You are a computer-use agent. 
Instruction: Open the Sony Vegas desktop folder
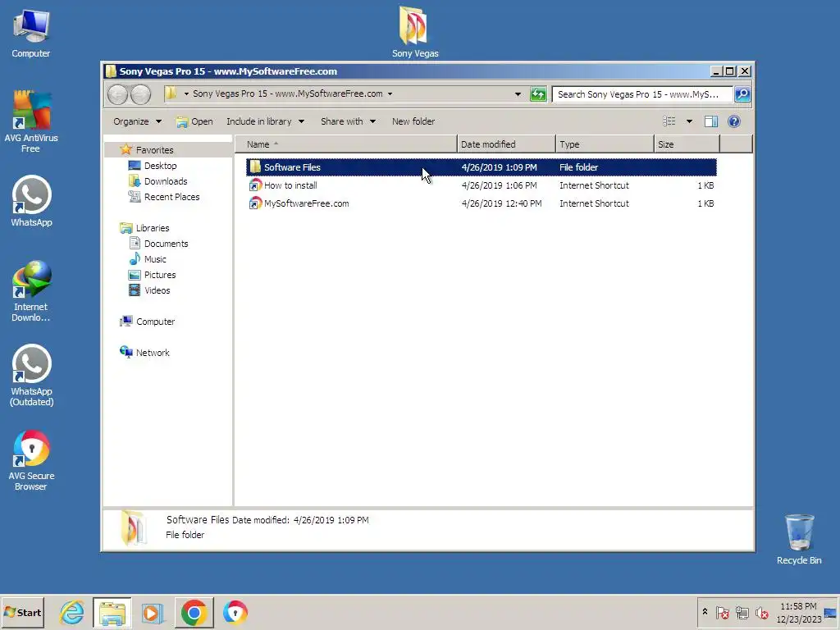[x=414, y=32]
